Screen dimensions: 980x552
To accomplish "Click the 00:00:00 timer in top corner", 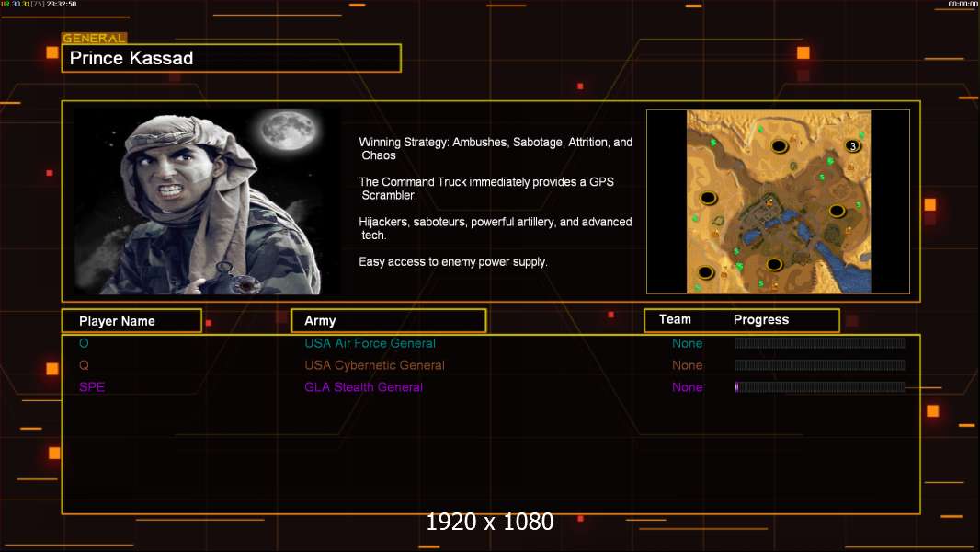I will pos(963,4).
